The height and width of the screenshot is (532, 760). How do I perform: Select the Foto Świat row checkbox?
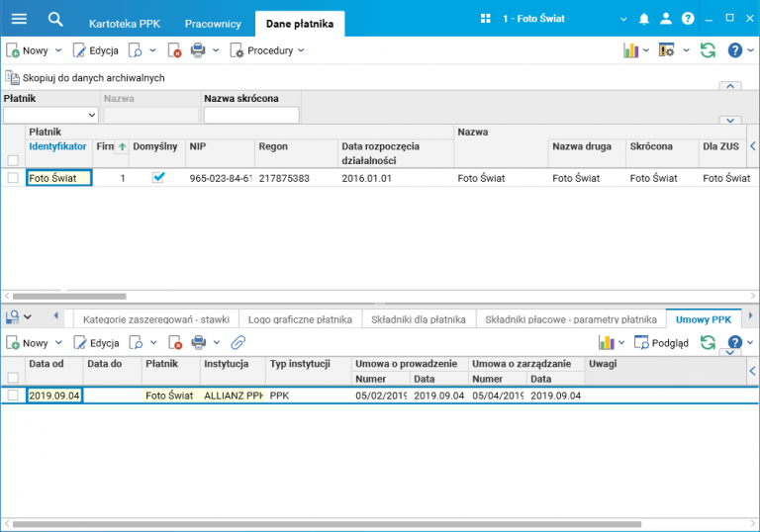pyautogui.click(x=13, y=178)
